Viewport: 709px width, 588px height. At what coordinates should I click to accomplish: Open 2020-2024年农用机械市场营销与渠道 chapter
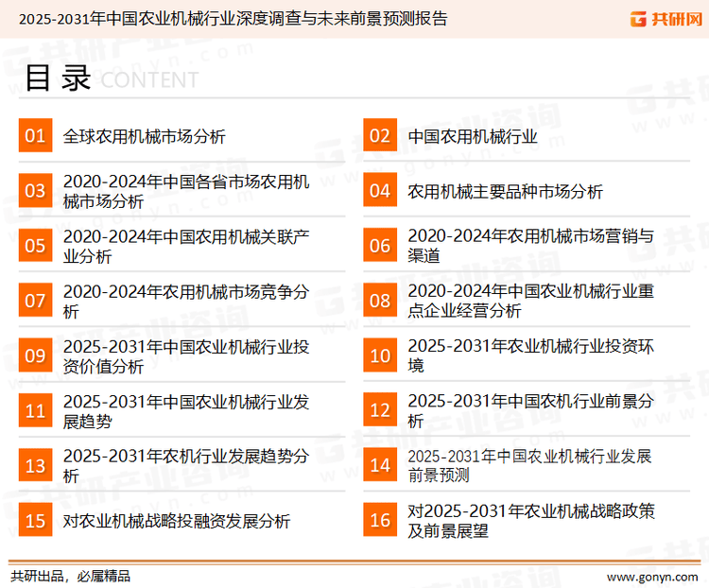pos(530,246)
